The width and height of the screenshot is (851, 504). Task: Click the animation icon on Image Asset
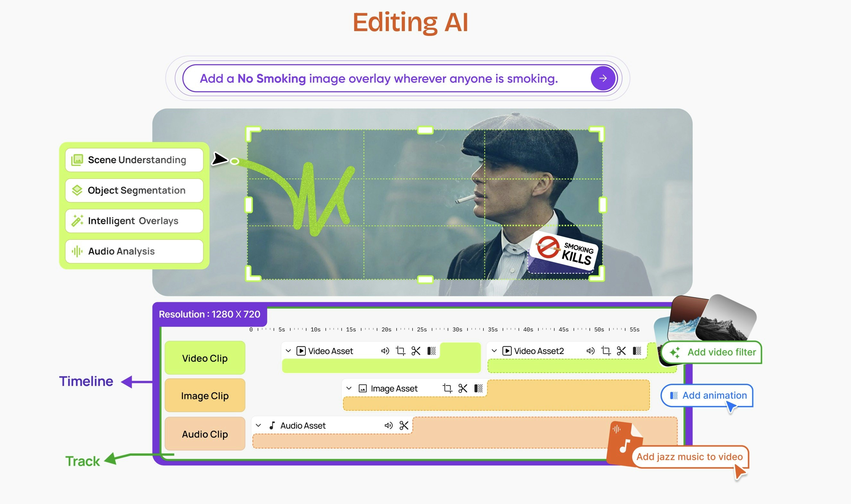click(x=478, y=388)
